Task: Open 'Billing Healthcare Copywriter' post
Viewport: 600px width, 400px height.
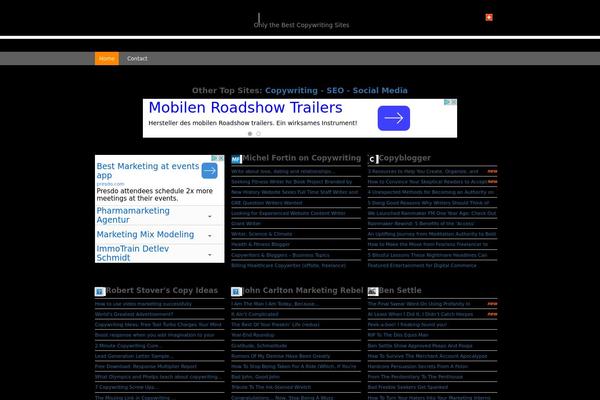Action: point(289,265)
